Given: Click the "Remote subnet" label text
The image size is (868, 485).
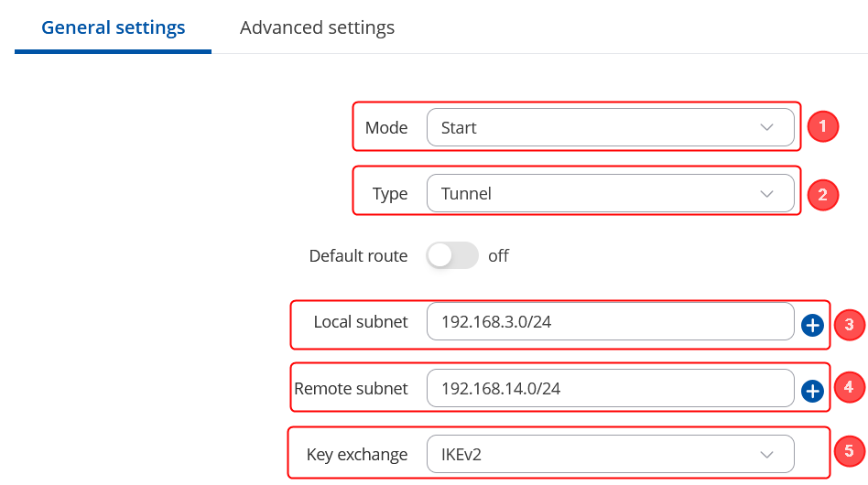Looking at the screenshot, I should point(351,389).
